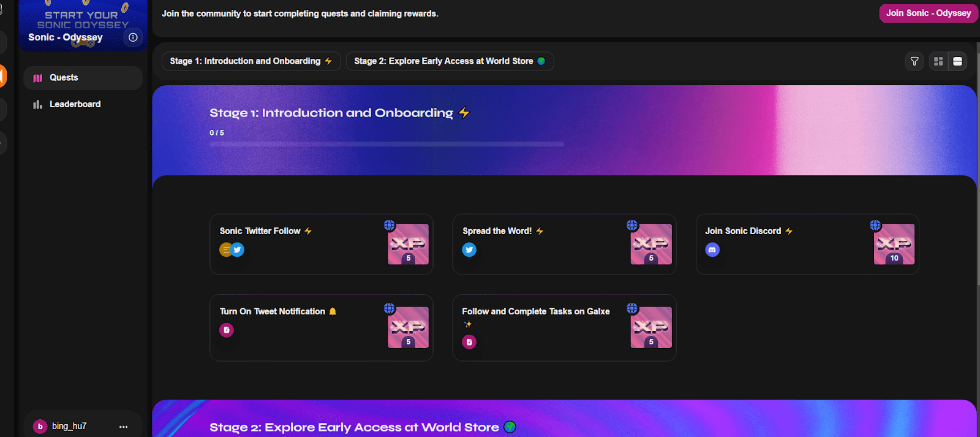Click globe badge on Turn On Tweet Notification card
This screenshot has width=980, height=437.
point(389,308)
